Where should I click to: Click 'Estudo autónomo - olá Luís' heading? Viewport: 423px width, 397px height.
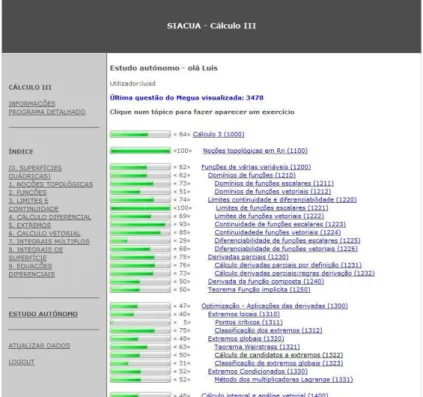click(x=164, y=68)
